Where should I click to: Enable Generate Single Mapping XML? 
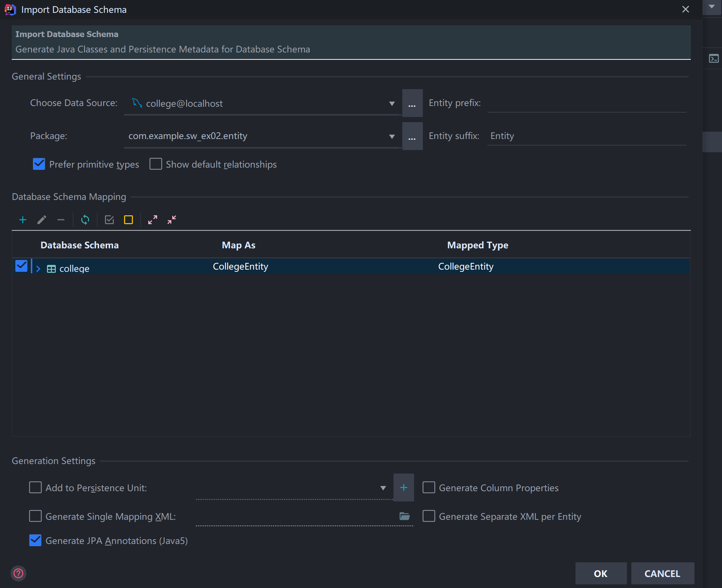[x=35, y=516]
